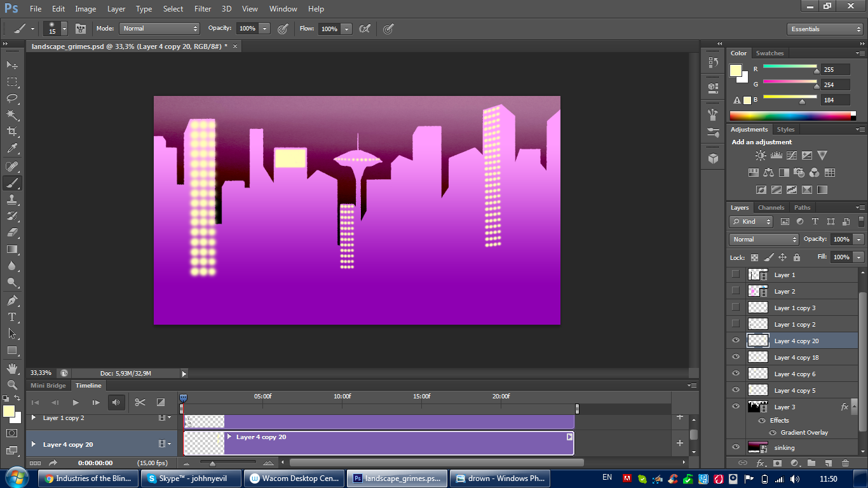This screenshot has height=488, width=868.
Task: Click the lock transparent pixels icon
Action: [754, 257]
